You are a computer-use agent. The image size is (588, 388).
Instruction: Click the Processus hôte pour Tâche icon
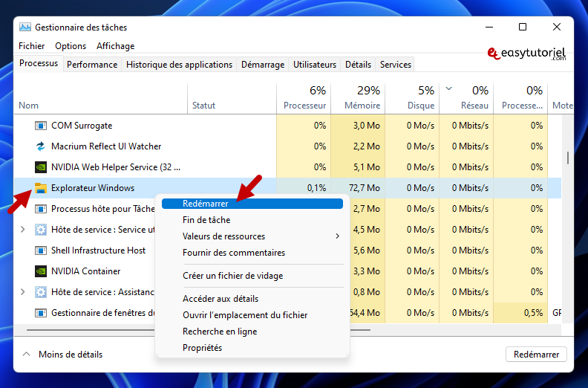(41, 209)
